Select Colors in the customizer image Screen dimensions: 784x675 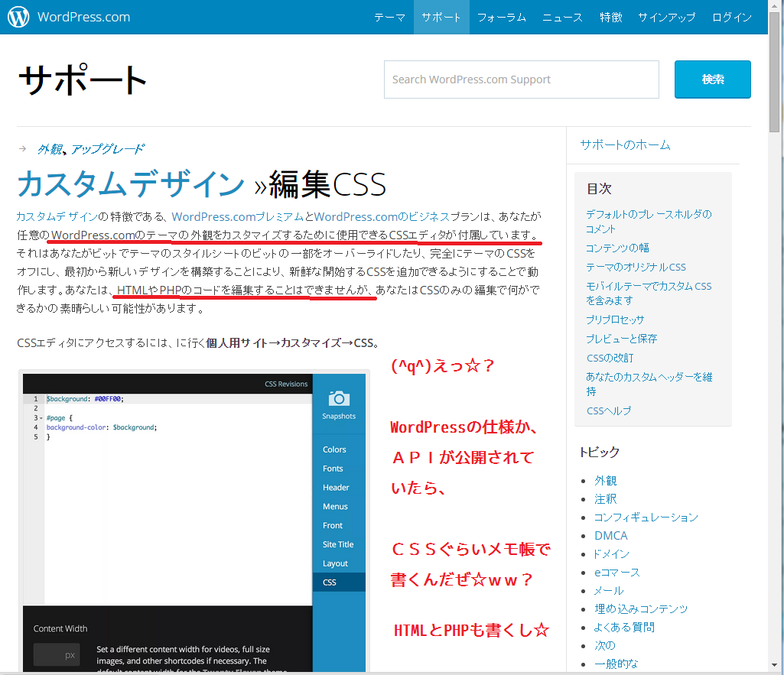point(334,449)
